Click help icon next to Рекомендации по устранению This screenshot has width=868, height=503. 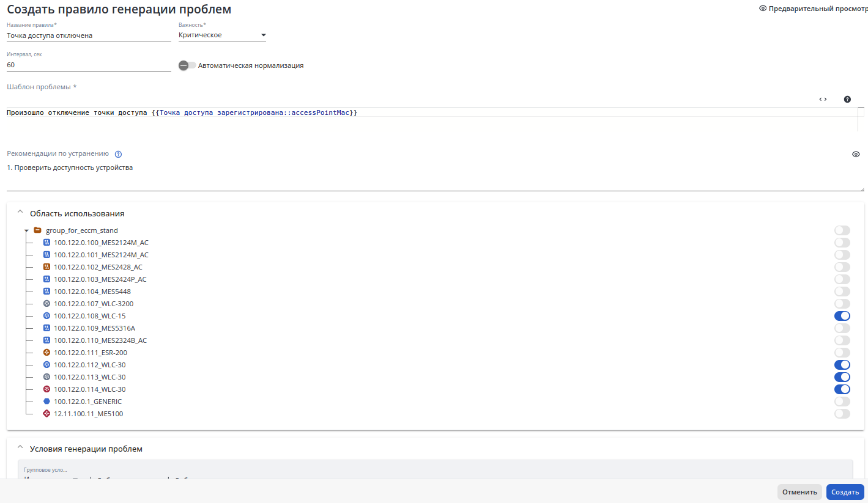point(119,154)
